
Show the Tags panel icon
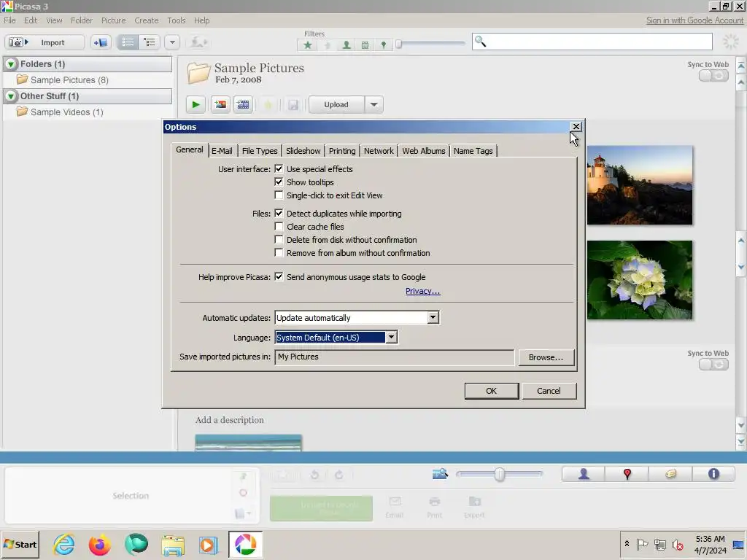click(x=671, y=474)
